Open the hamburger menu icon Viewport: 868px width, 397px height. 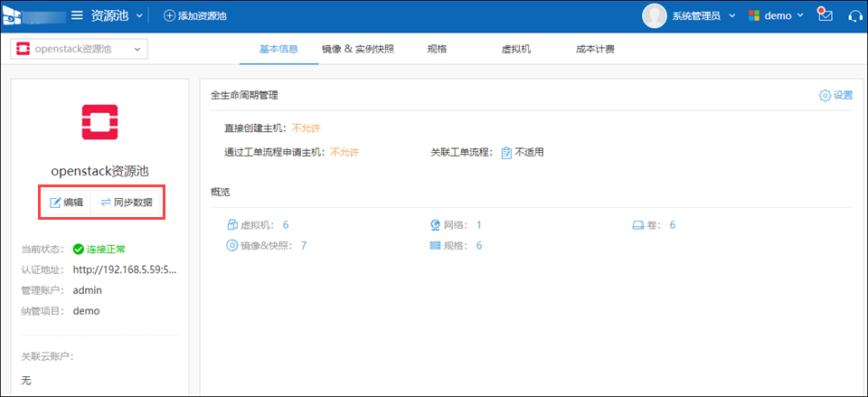tap(78, 15)
